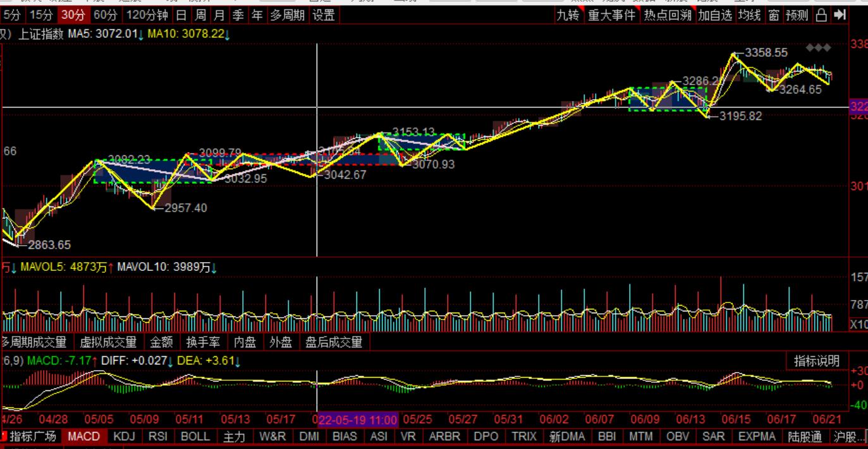Viewport: 868px width, 449px height.
Task: Click MA5: 3072.01 label
Action: (106, 34)
